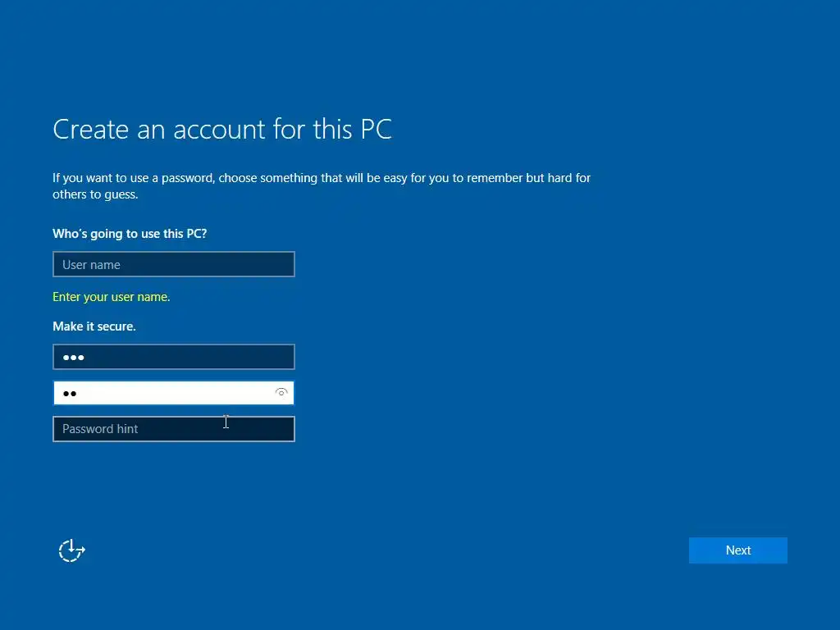The image size is (840, 630).
Task: Click the re-enter password field with two dots
Action: [x=174, y=393]
